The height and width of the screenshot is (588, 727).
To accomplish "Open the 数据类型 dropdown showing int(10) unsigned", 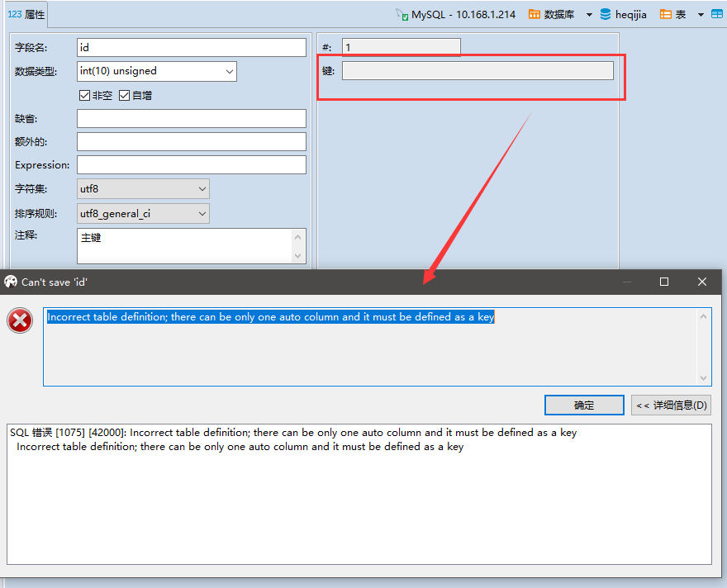I will 230,71.
